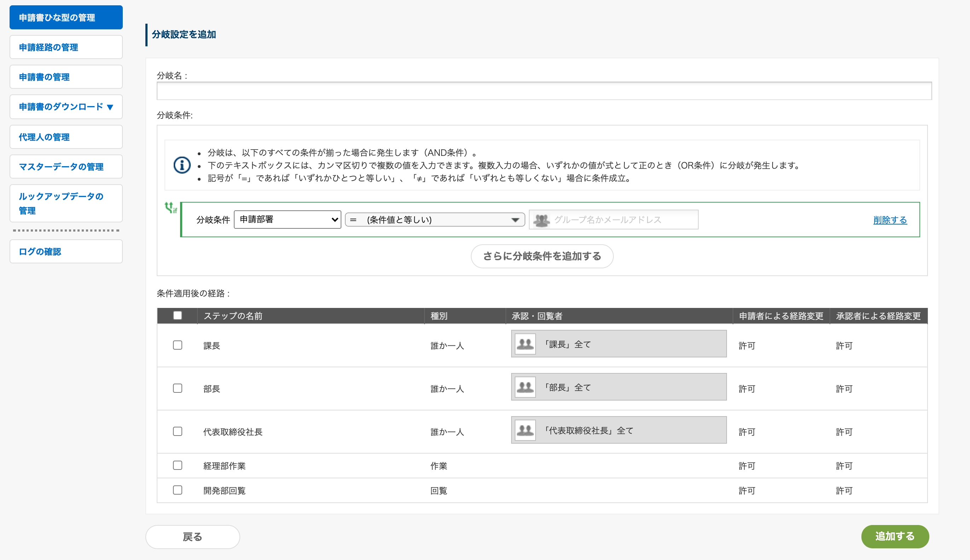970x560 pixels.
Task: Click the group icon beside 「代表取締役社長」全て
Action: [x=525, y=430]
